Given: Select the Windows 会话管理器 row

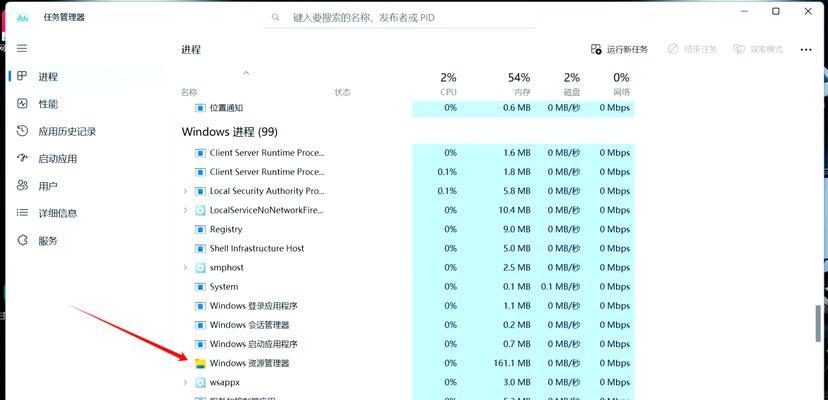Looking at the screenshot, I should (407, 325).
